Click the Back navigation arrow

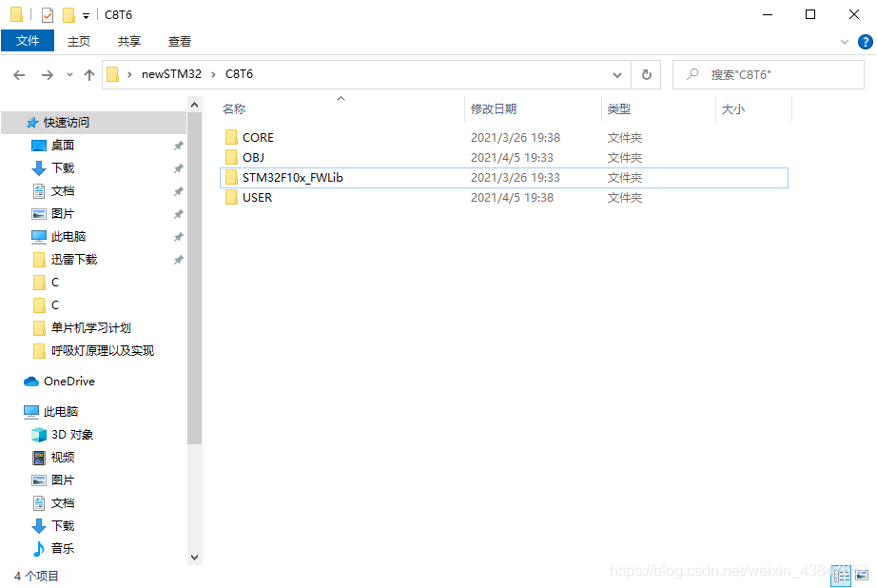pyautogui.click(x=19, y=75)
